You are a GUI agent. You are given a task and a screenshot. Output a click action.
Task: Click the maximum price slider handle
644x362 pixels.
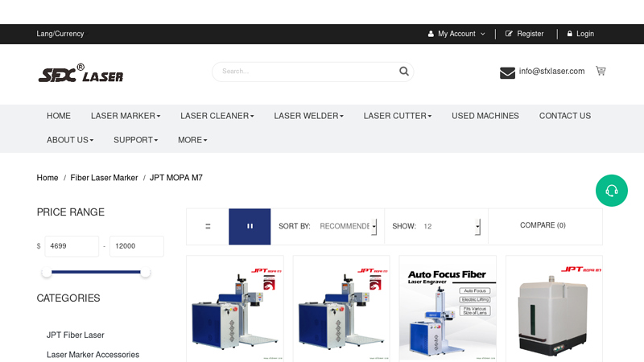click(145, 272)
